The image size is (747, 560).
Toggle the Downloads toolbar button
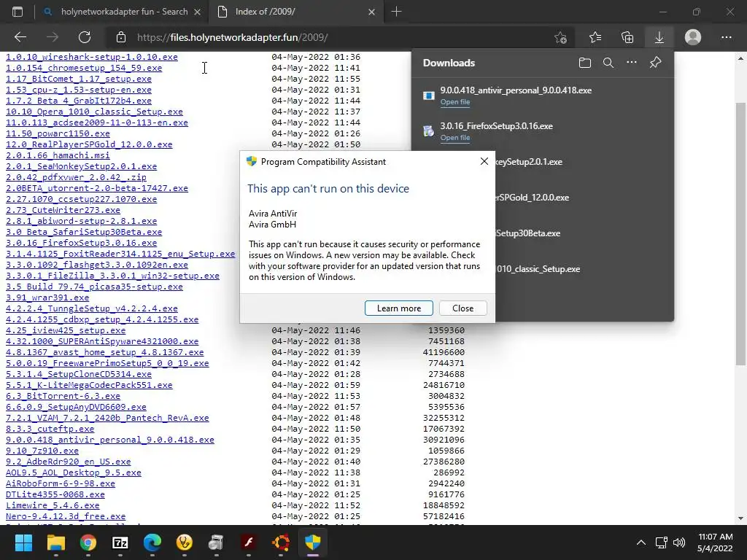(659, 37)
